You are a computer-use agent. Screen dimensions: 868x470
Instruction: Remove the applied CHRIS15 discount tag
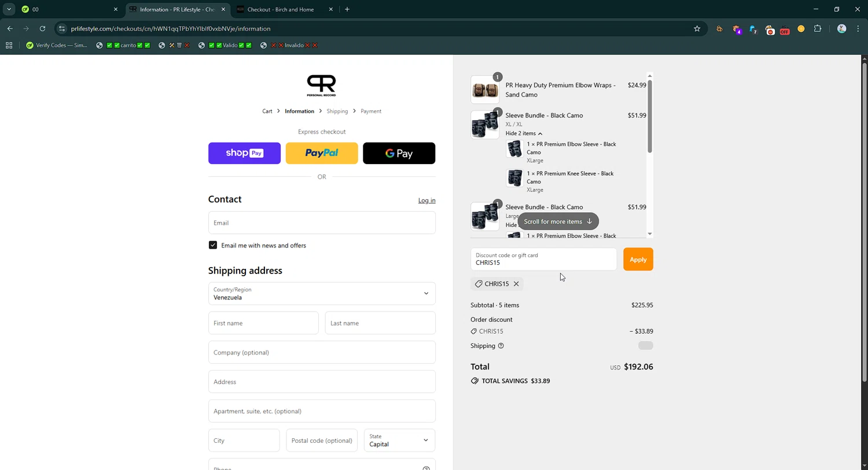[516, 284]
